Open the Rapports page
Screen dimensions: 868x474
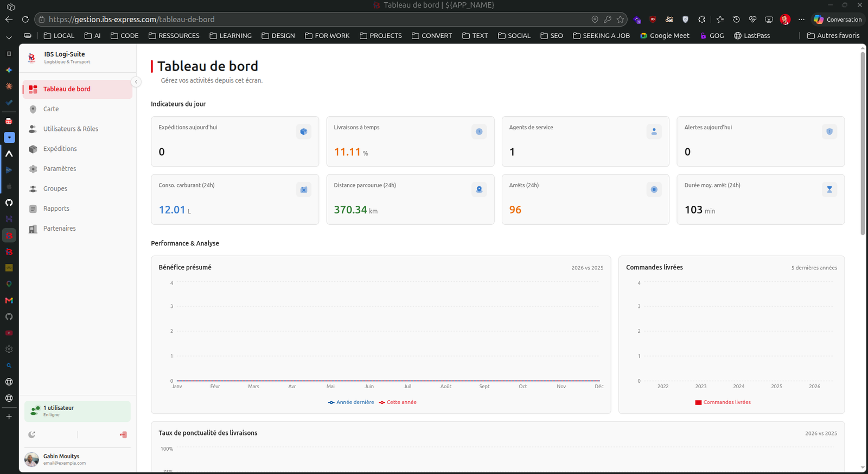pyautogui.click(x=78, y=208)
